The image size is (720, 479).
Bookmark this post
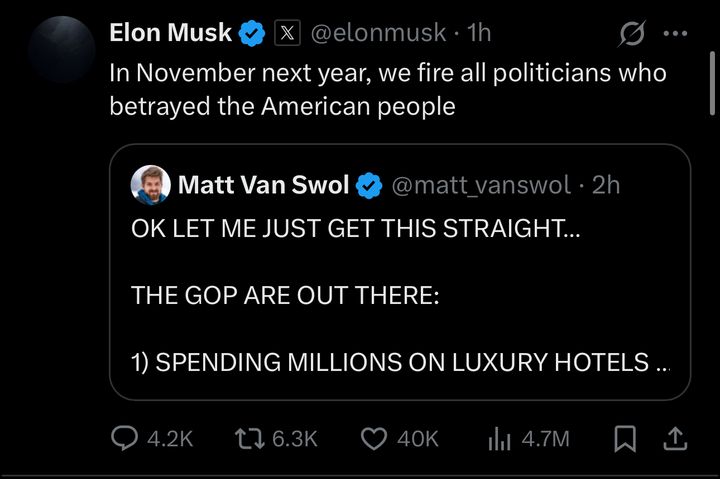625,438
